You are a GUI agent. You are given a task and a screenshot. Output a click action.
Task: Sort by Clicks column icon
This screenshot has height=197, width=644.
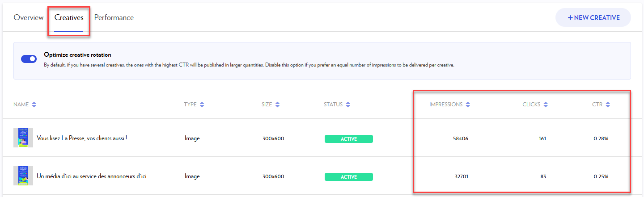point(546,105)
